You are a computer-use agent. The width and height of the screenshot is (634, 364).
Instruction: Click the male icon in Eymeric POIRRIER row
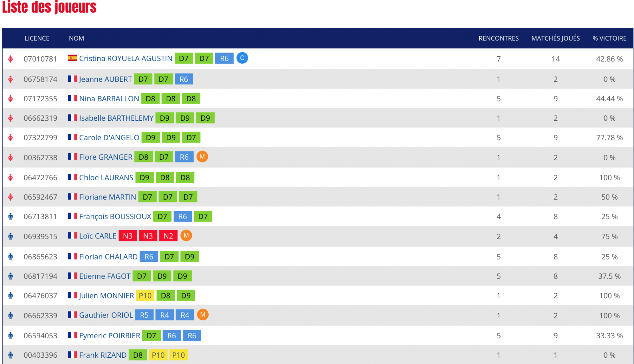click(11, 336)
